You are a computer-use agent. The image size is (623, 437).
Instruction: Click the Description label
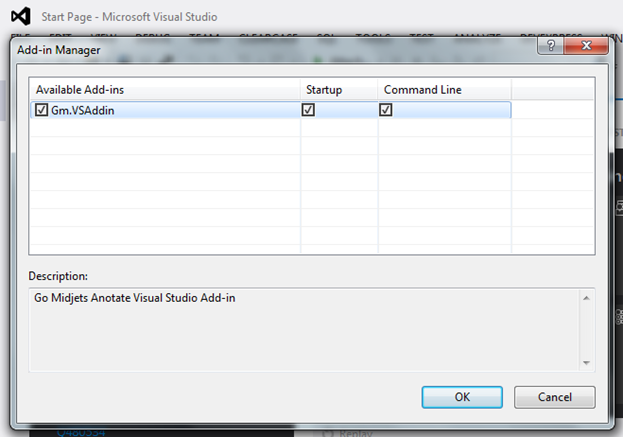point(58,275)
